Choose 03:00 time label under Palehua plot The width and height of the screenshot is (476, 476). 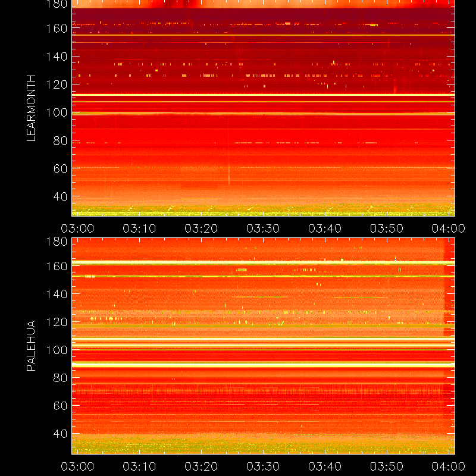[x=77, y=466]
